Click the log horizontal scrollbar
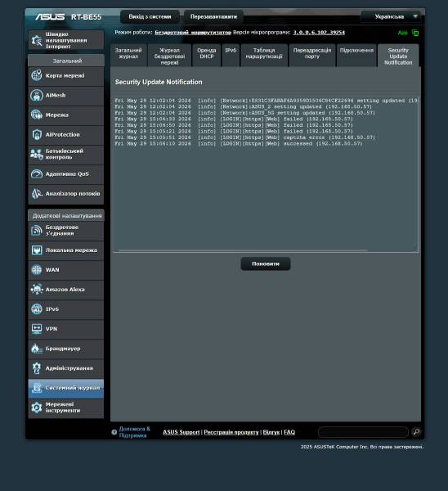This screenshot has width=448, height=491. (243, 250)
